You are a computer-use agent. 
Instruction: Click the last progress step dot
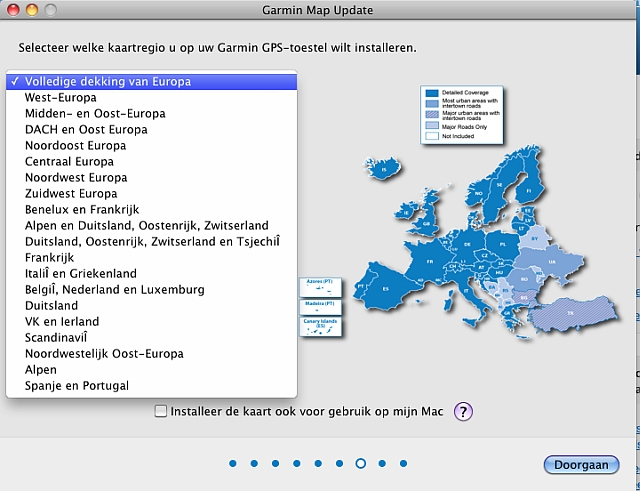403,464
